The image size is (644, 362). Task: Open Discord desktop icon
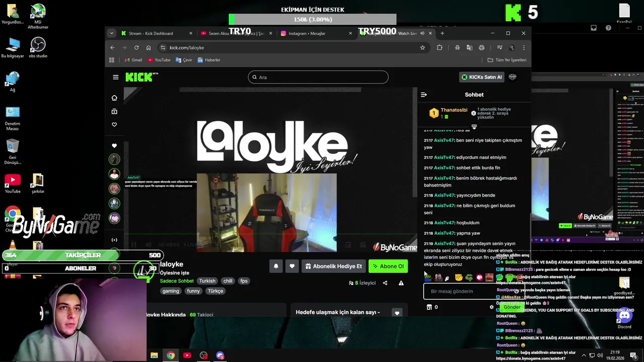point(624,319)
